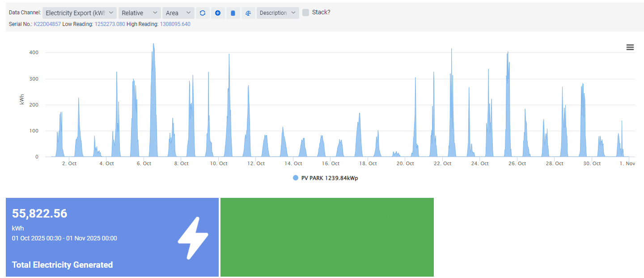Click the refresh chart icon
644x278 pixels.
click(203, 13)
